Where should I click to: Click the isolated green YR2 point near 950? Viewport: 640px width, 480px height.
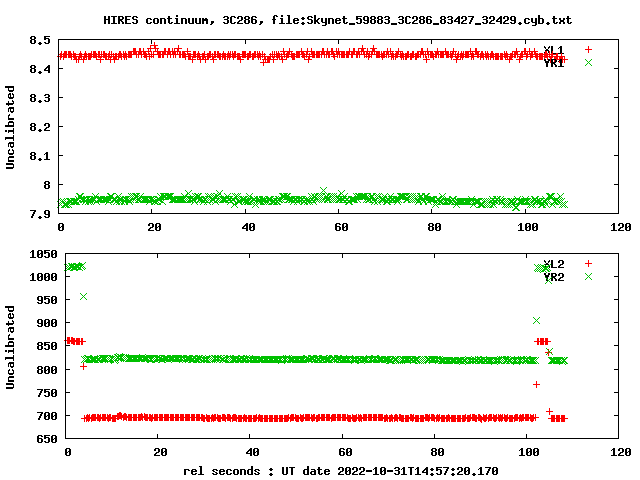tap(83, 297)
